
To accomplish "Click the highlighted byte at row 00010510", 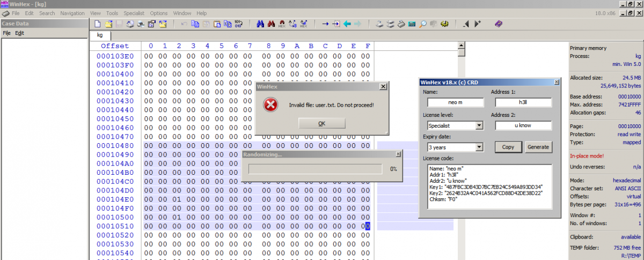I will point(368,226).
